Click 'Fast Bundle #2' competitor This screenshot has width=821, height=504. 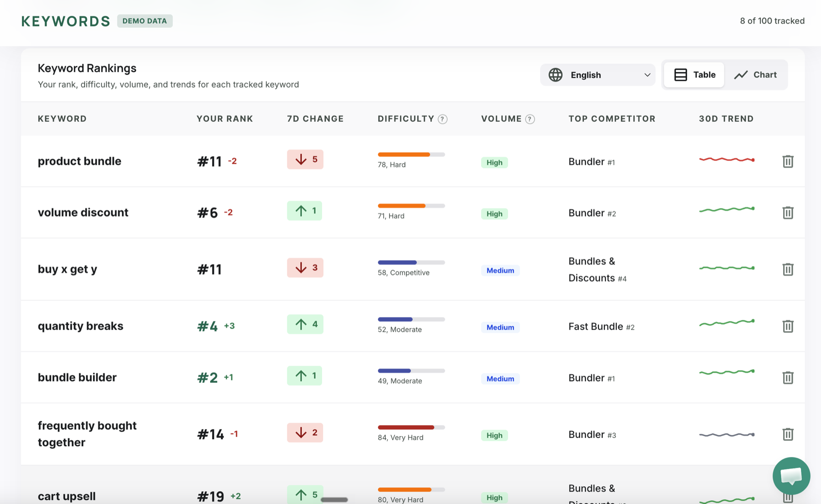(601, 327)
